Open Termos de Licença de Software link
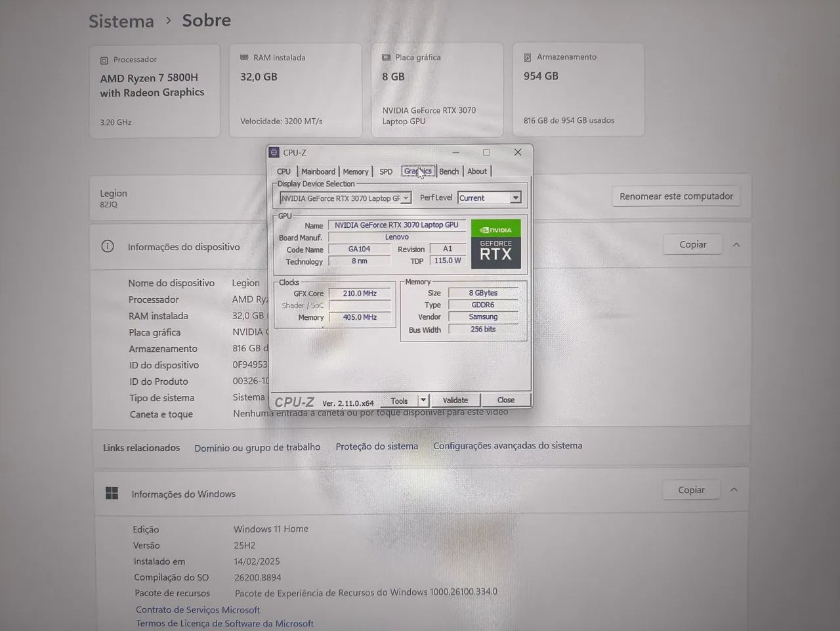The image size is (840, 631). pos(225,624)
